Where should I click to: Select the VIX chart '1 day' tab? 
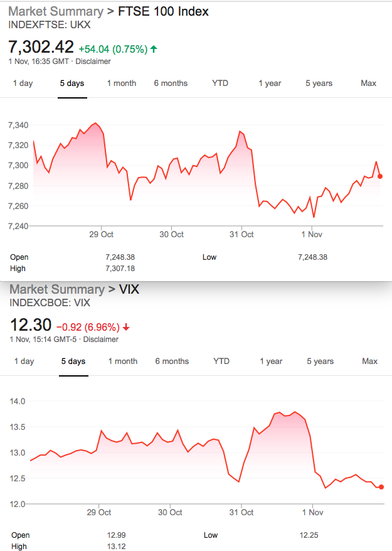(24, 361)
